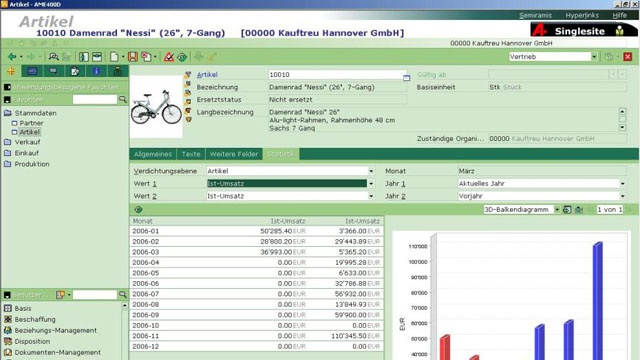This screenshot has width=640, height=360.
Task: Click the Favoriten search magnifier icon
Action: [x=122, y=99]
